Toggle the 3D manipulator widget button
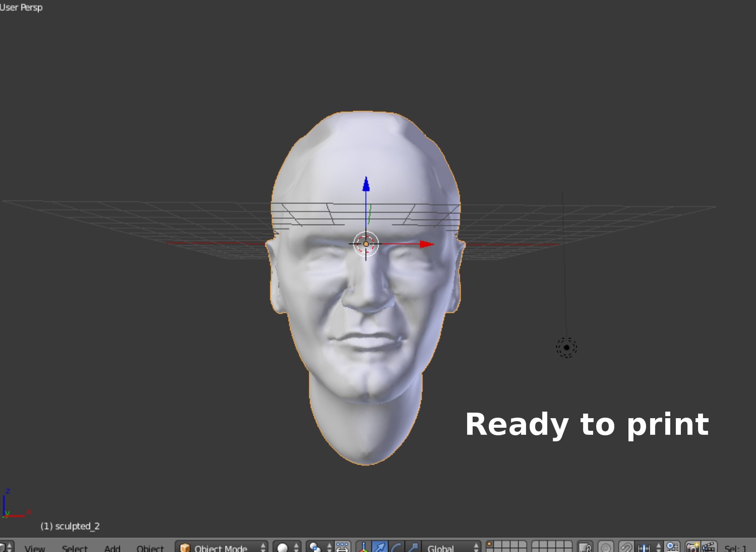The image size is (756, 552). coord(363,547)
